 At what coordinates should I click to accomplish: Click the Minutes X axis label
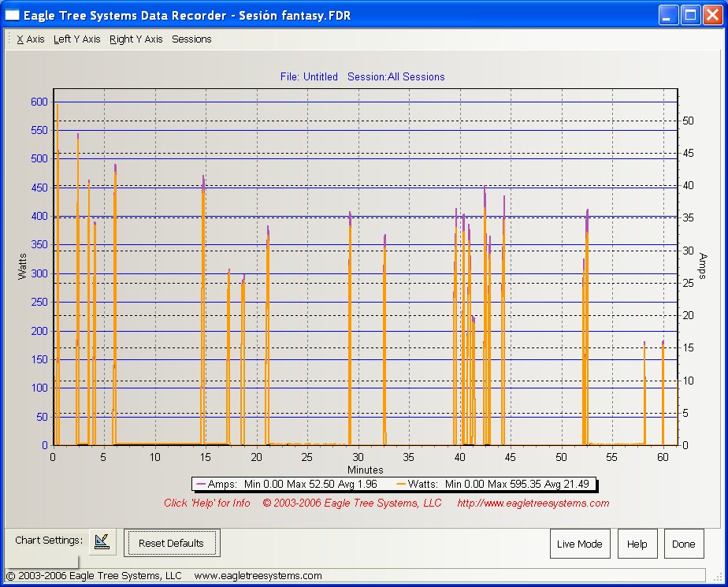366,470
